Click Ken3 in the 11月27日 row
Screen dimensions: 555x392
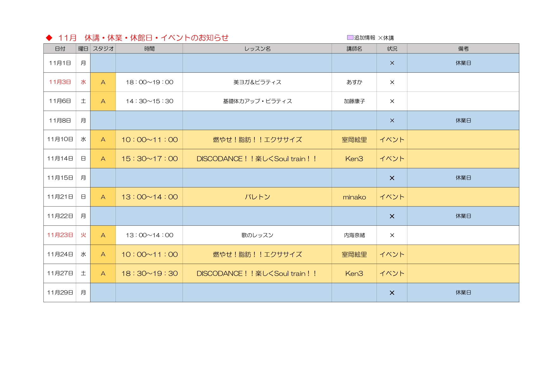tap(354, 273)
